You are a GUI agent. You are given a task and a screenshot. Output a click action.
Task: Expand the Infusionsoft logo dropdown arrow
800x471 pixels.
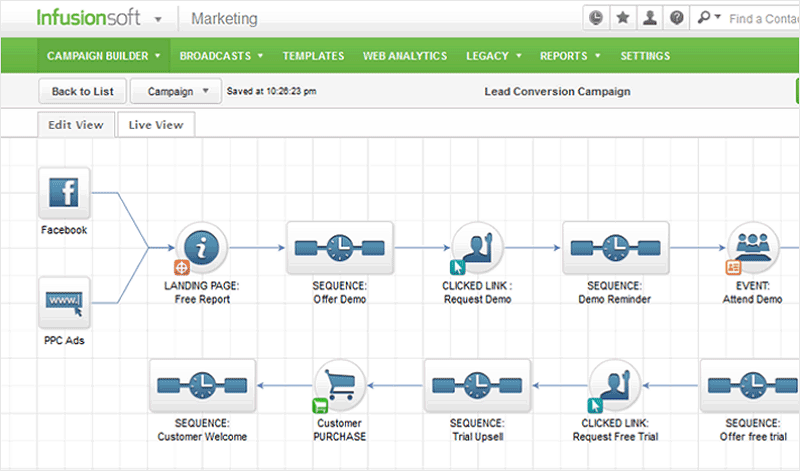[158, 20]
